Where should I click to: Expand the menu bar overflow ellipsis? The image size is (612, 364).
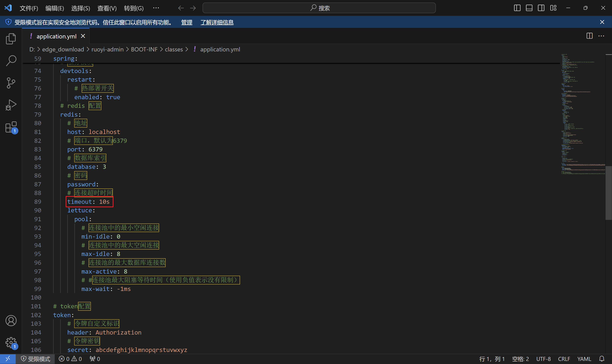(x=156, y=8)
